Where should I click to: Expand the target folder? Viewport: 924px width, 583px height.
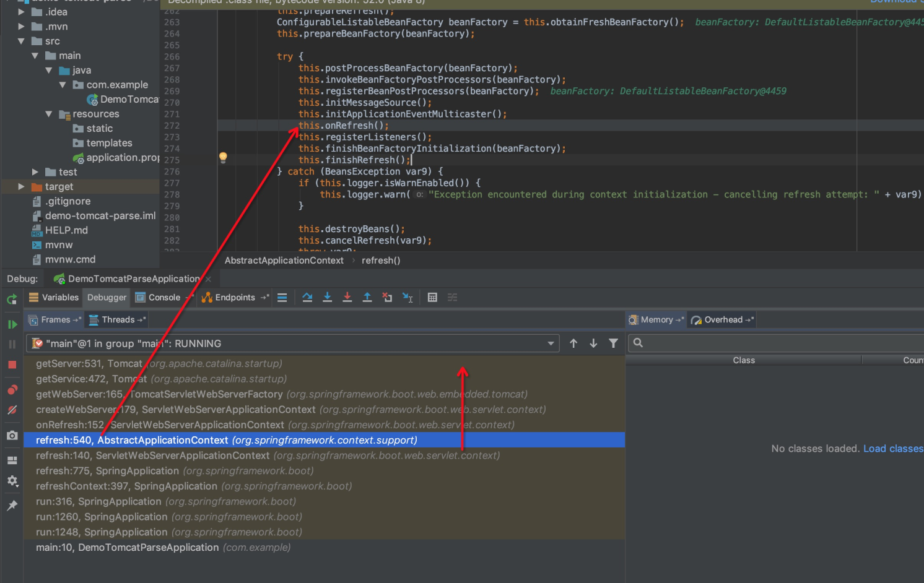tap(21, 186)
